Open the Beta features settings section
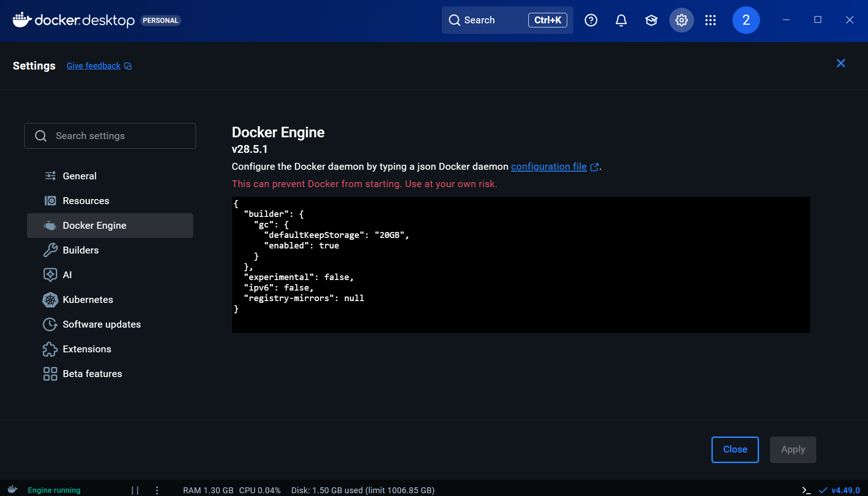The image size is (868, 496). [x=92, y=373]
